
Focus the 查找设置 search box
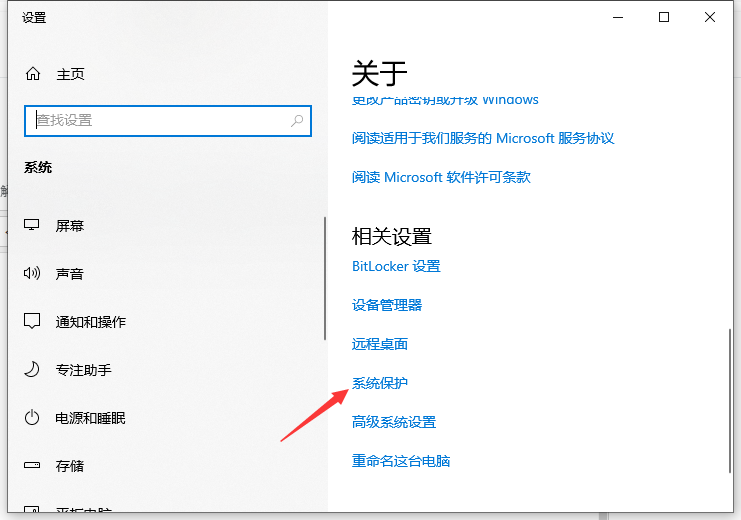tap(160, 120)
